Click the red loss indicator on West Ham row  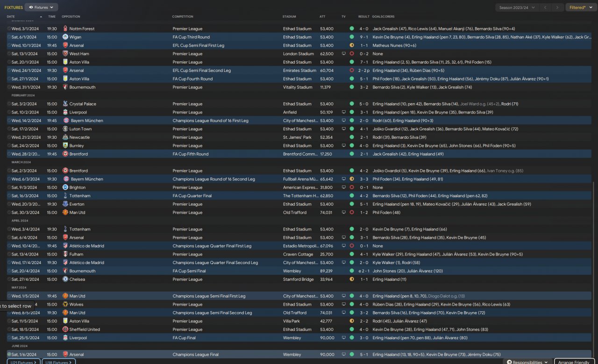point(351,54)
